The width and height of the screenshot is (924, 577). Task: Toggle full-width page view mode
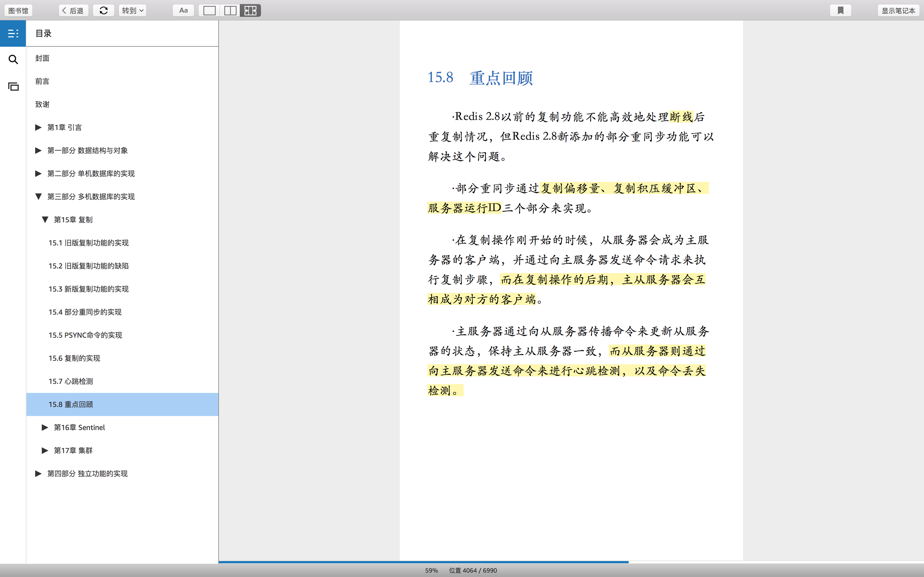coord(251,11)
